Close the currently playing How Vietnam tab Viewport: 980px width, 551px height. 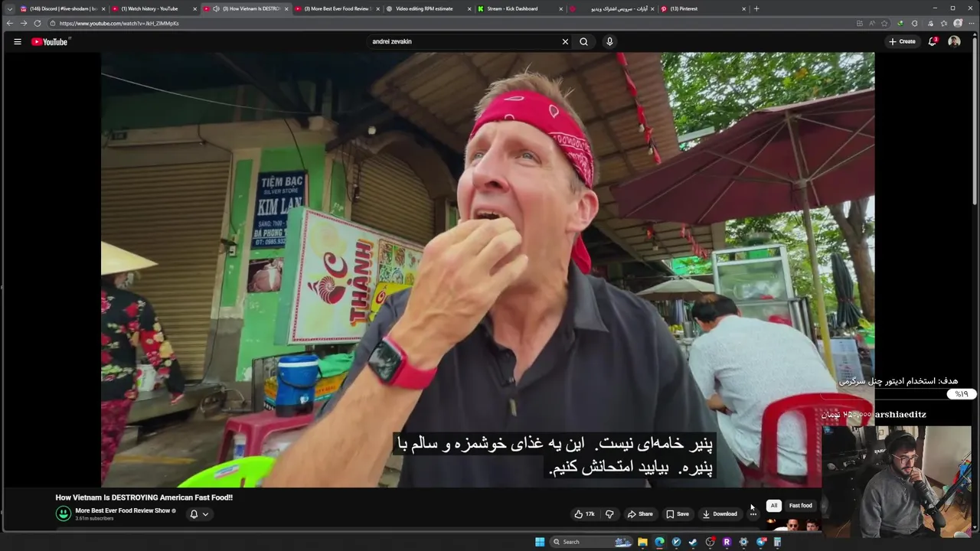coord(286,8)
